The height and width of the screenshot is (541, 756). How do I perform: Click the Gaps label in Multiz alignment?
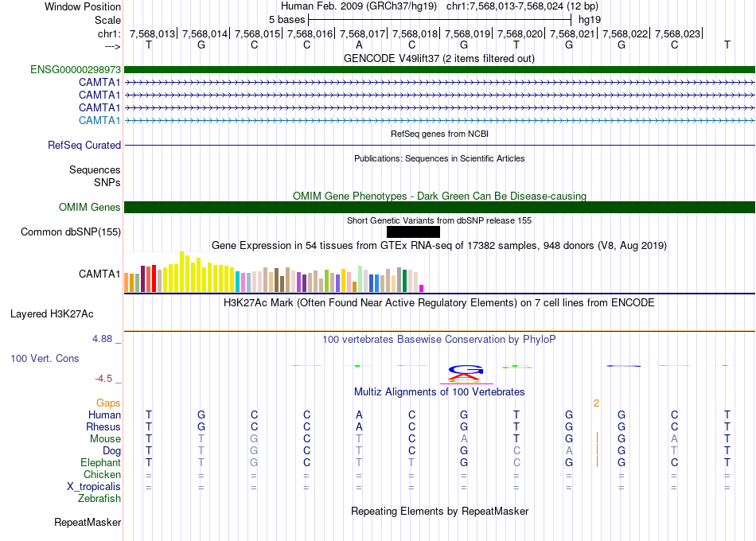(108, 403)
